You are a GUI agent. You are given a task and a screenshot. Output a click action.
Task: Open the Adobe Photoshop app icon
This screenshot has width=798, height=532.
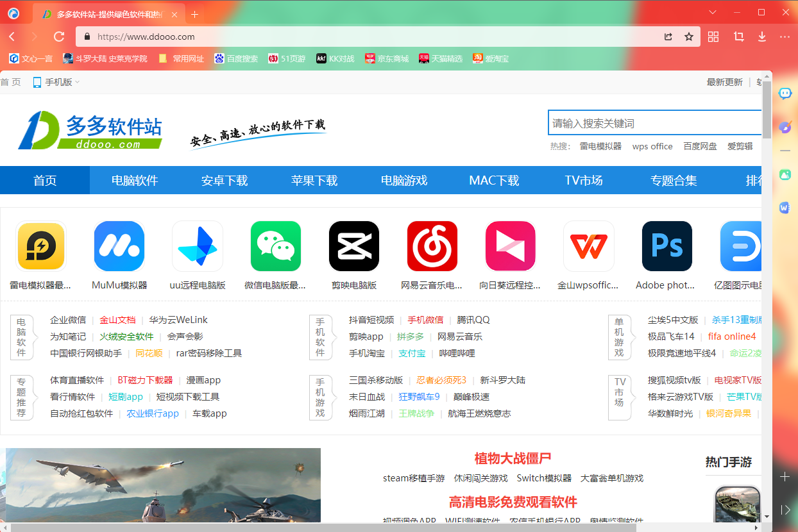(667, 246)
